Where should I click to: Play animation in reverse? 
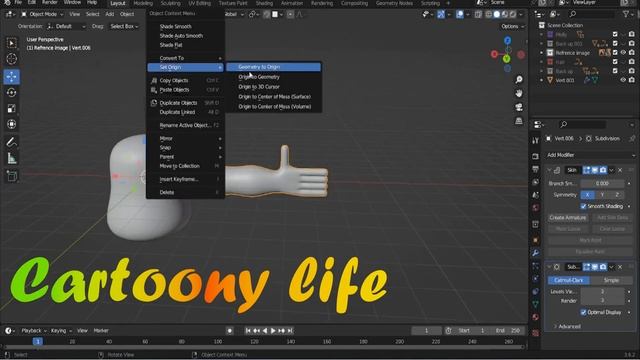point(265,331)
